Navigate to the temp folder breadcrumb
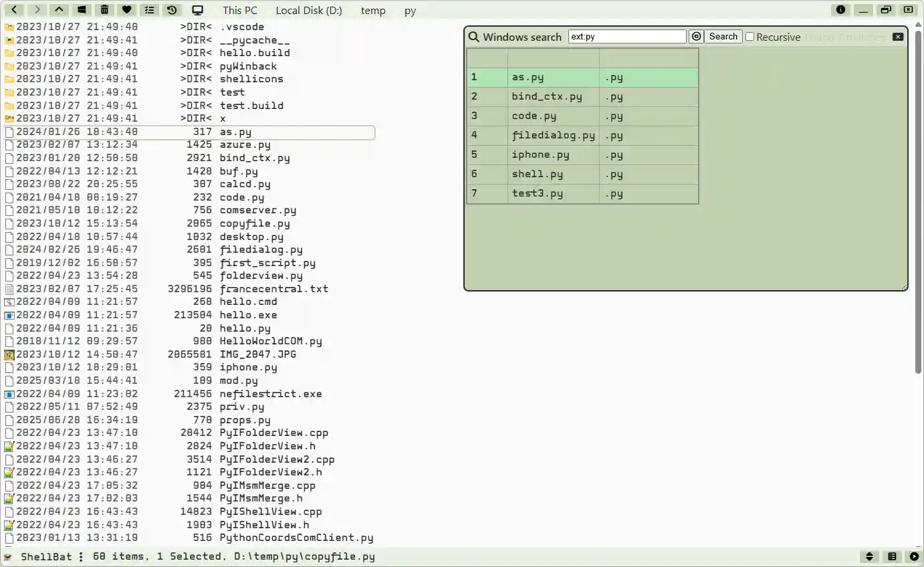This screenshot has height=567, width=924. [373, 10]
